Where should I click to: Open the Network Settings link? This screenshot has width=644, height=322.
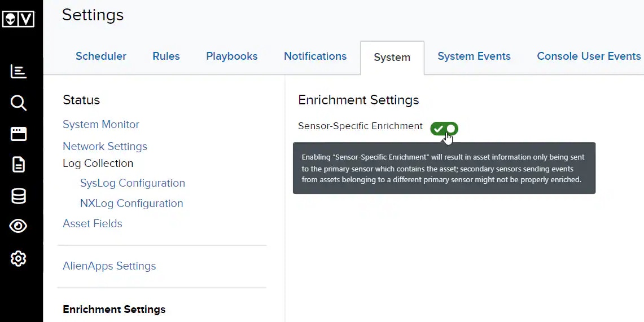[x=105, y=147]
